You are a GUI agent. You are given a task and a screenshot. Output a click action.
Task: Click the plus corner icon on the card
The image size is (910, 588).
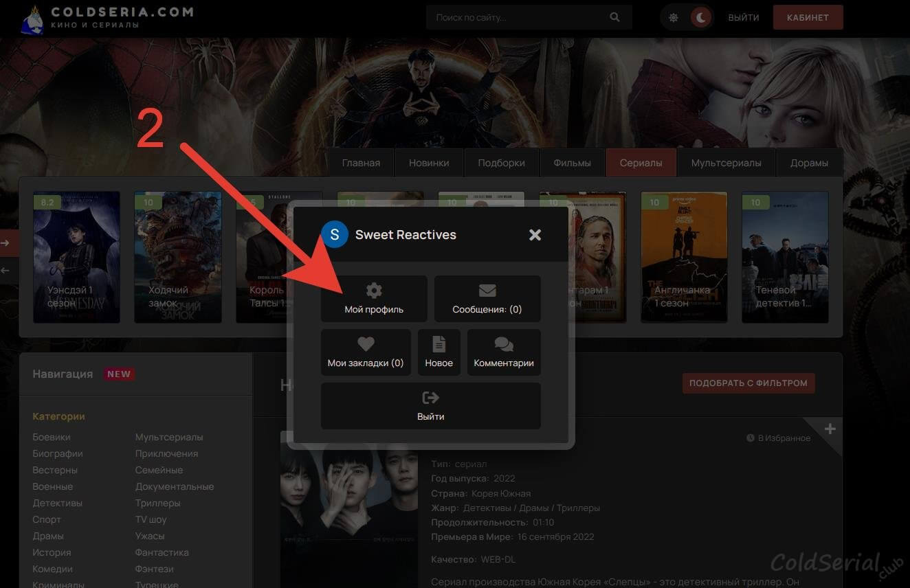830,429
